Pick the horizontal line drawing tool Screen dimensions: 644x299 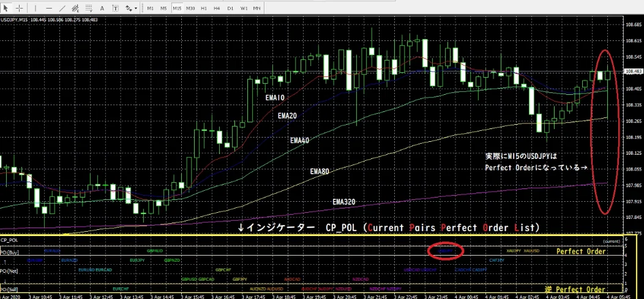(x=50, y=8)
